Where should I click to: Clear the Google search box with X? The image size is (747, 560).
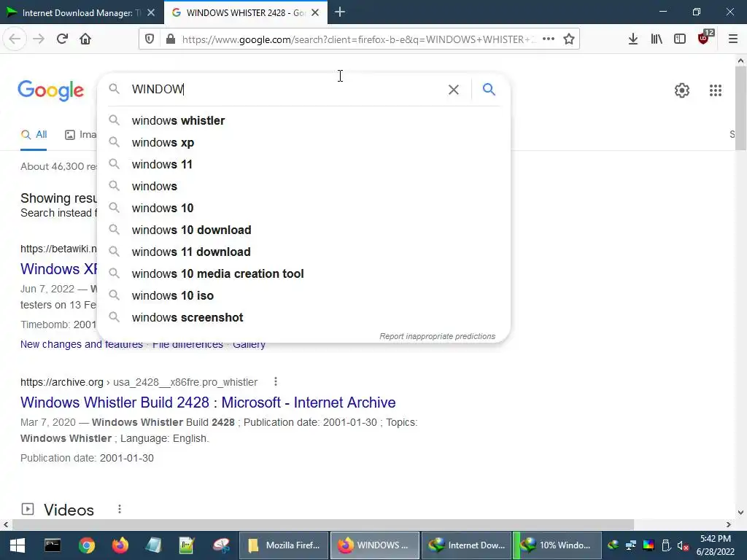[454, 90]
